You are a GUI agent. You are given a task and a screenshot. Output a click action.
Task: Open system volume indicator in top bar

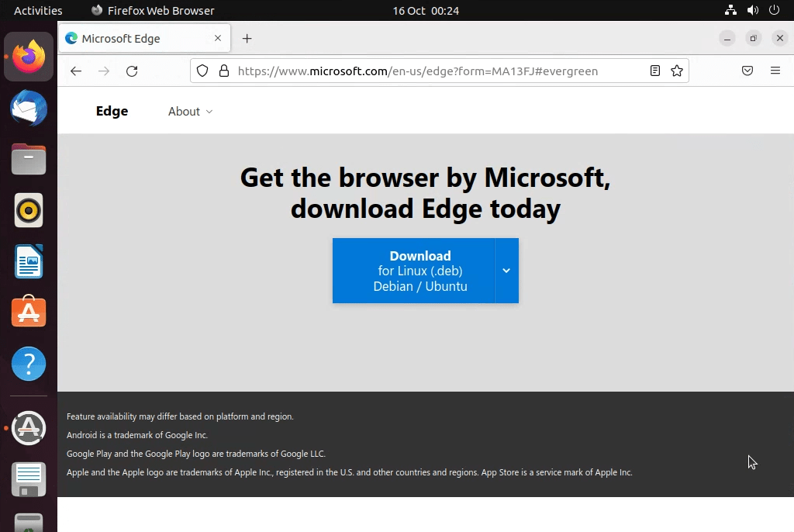click(752, 11)
